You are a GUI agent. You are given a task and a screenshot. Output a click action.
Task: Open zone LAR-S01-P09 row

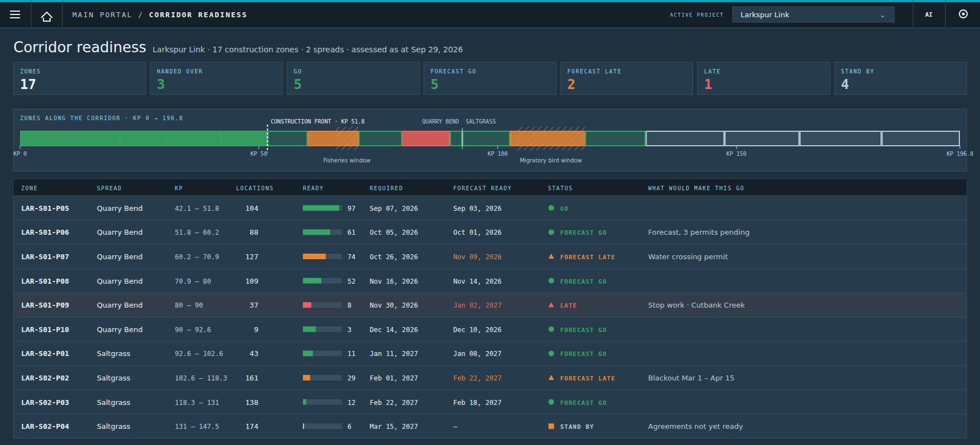(x=490, y=305)
